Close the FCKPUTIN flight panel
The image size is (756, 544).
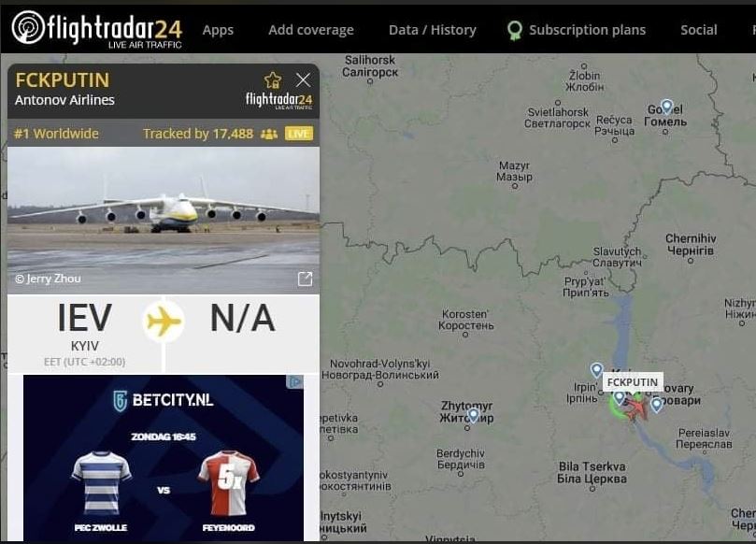[x=304, y=80]
